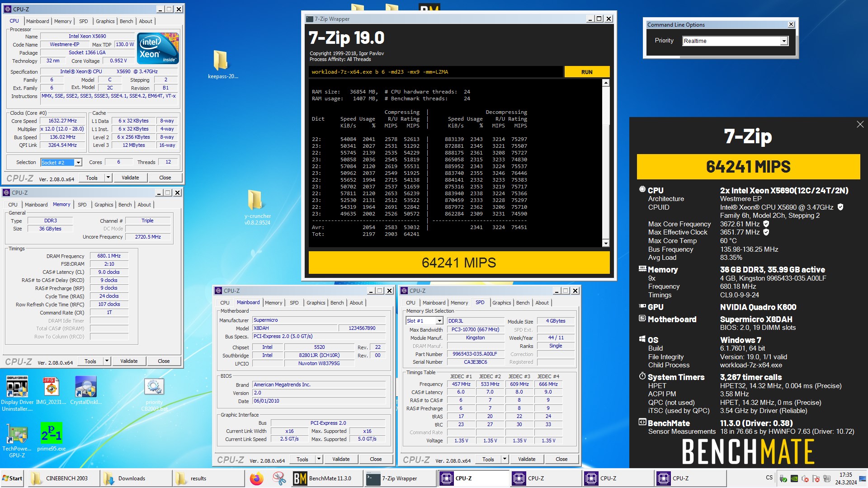Click the NVIDIA tray icon
Viewport: 868px width, 488px height.
coord(794,479)
